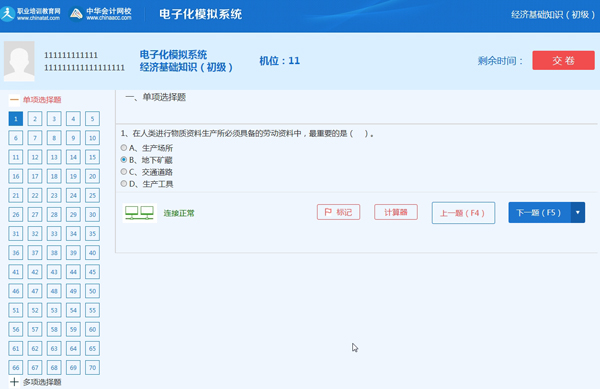Click the network connection status icon

coord(140,213)
